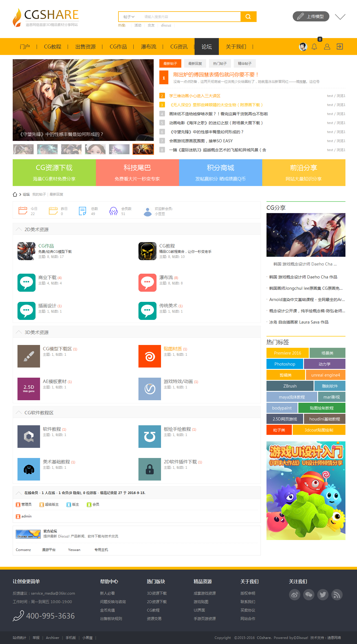Select the first slideshow thumbnail
357x644 pixels.
23,149
